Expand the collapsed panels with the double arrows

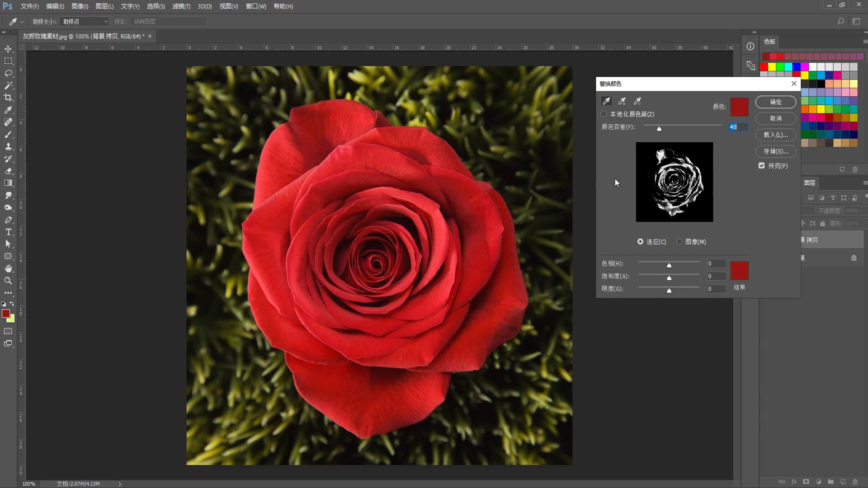754,32
